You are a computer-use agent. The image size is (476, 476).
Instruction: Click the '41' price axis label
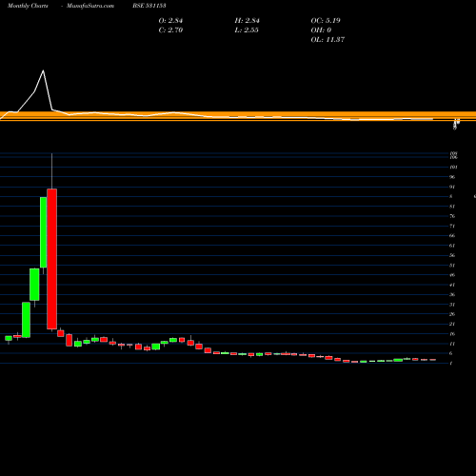[x=452, y=285]
